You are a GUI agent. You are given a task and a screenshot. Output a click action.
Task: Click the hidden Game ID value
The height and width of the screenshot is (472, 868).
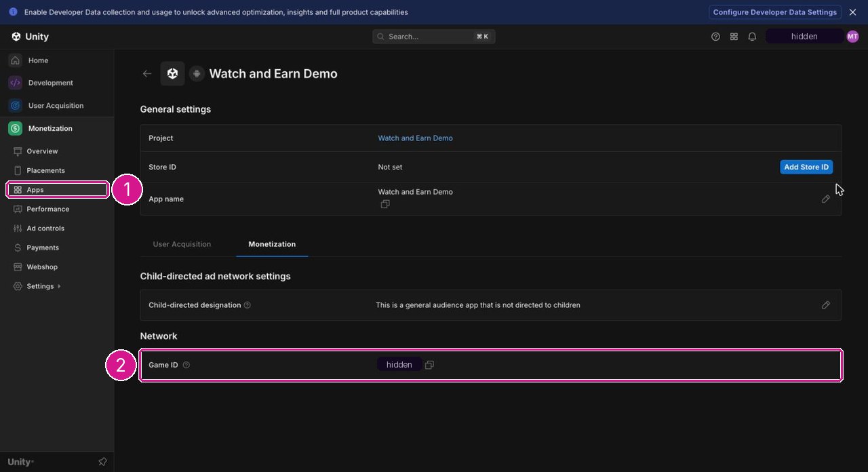[399, 365]
